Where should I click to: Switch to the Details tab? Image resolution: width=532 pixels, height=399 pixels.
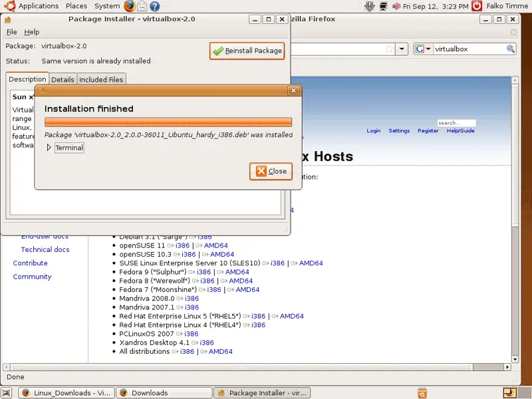pos(63,79)
